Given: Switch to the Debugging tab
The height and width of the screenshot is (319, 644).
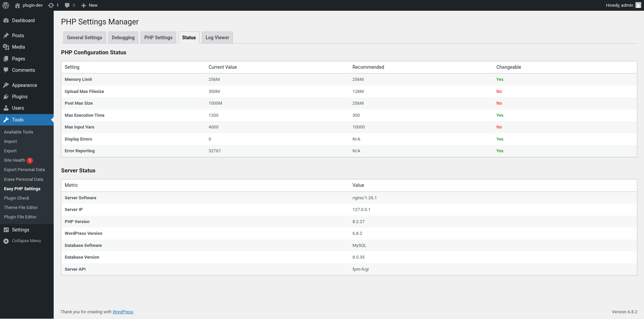Looking at the screenshot, I should point(123,38).
